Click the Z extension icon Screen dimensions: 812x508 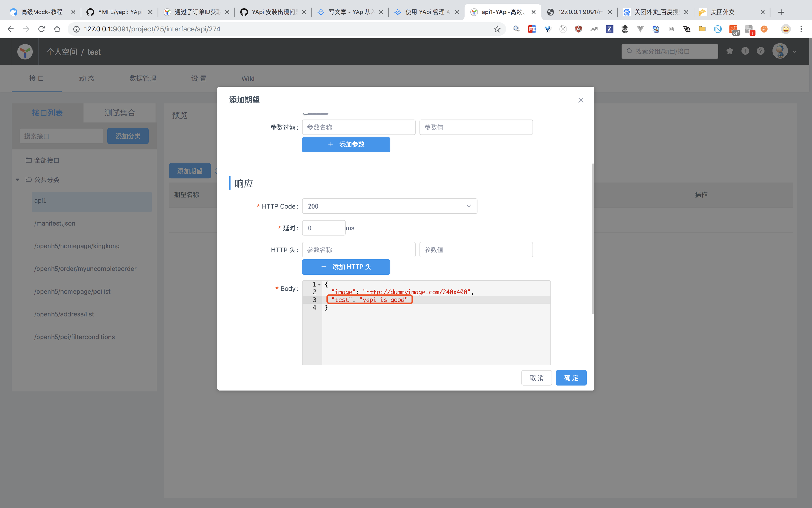(609, 29)
